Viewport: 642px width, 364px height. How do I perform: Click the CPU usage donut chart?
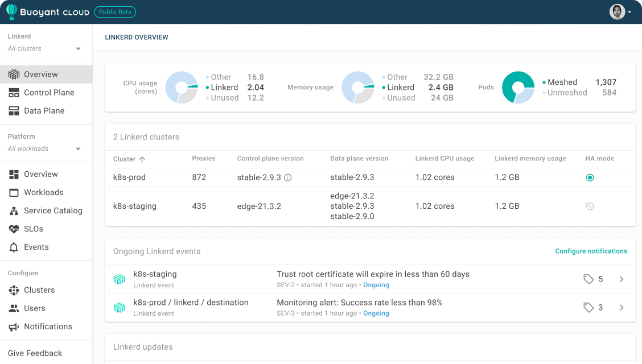coord(182,88)
